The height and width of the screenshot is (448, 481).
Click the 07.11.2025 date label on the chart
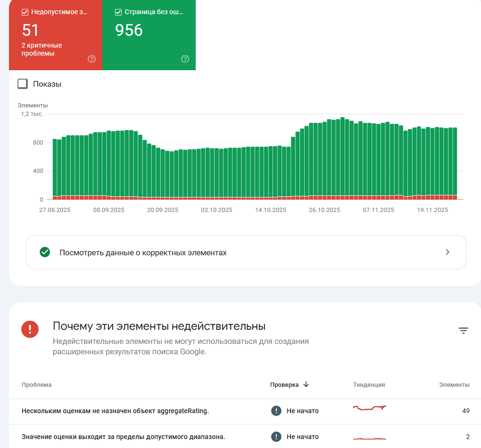(378, 210)
